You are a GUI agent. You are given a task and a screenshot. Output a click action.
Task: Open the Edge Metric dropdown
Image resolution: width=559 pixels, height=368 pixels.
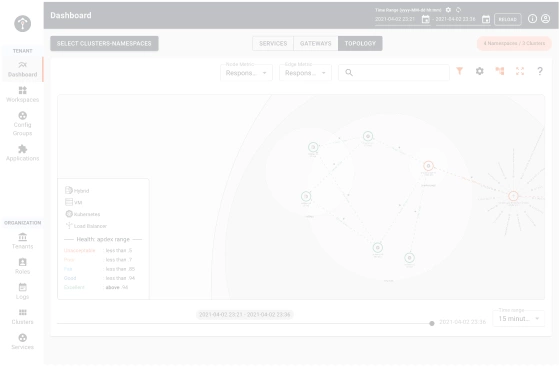click(306, 73)
